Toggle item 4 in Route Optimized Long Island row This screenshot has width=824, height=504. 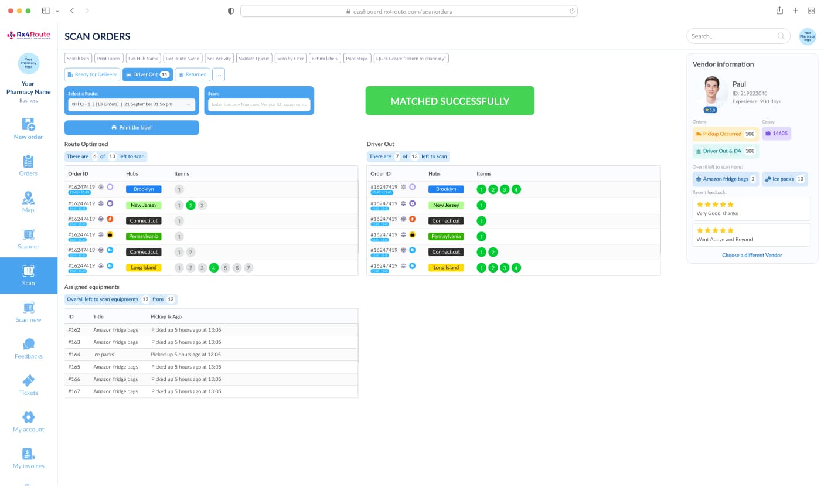[214, 268]
